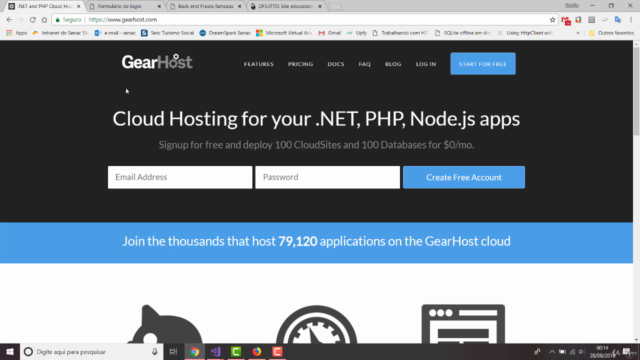
Task: Reload the page with the refresh icon
Action: tap(33, 20)
